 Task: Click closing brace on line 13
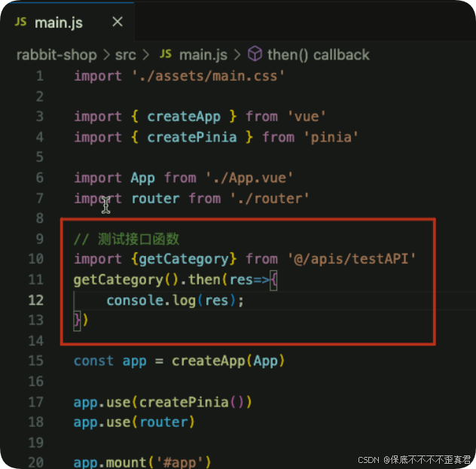click(x=77, y=321)
